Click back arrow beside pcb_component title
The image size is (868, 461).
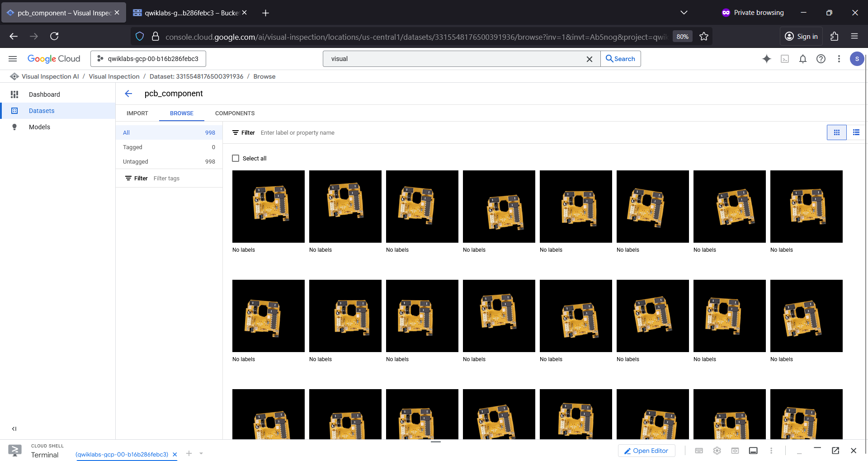tap(128, 94)
